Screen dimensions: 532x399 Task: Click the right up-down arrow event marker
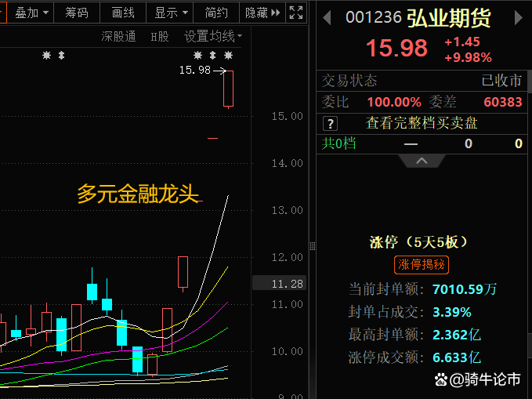click(213, 55)
